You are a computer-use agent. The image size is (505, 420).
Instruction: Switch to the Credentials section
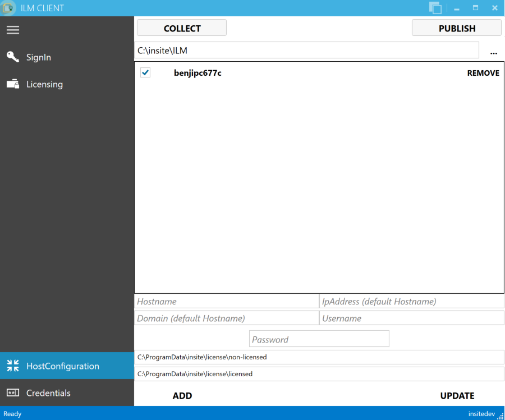point(49,392)
